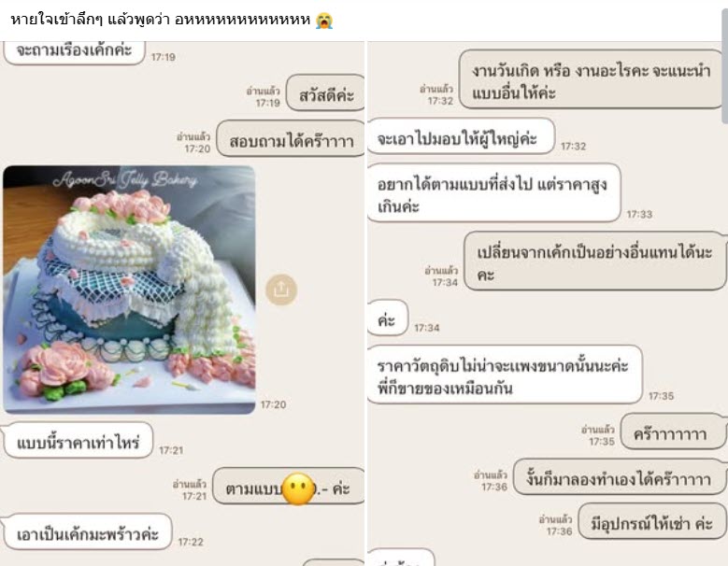This screenshot has width=728, height=566.
Task: Click the short 'ค่ะ' reply bubble
Action: point(388,318)
